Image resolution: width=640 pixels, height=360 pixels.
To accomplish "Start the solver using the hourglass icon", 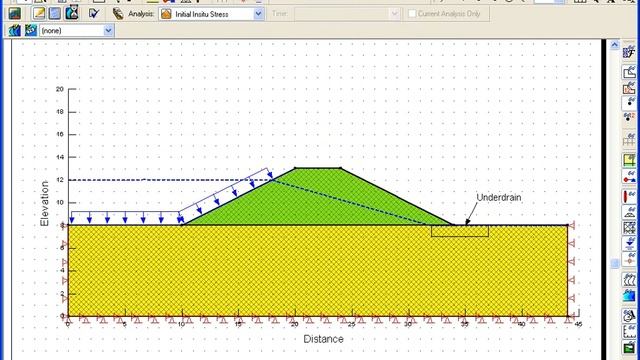I will 72,13.
